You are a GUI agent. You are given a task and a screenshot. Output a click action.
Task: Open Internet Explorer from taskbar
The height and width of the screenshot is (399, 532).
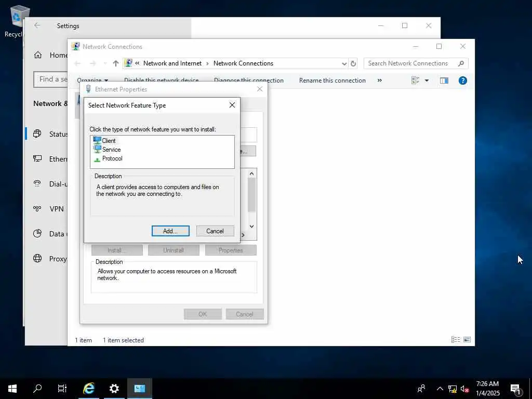coord(88,389)
